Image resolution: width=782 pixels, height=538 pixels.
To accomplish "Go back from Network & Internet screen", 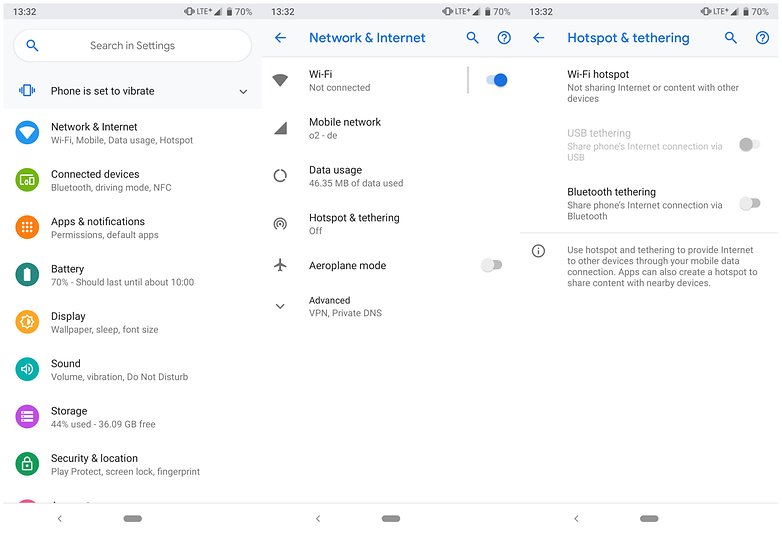I will [x=280, y=37].
